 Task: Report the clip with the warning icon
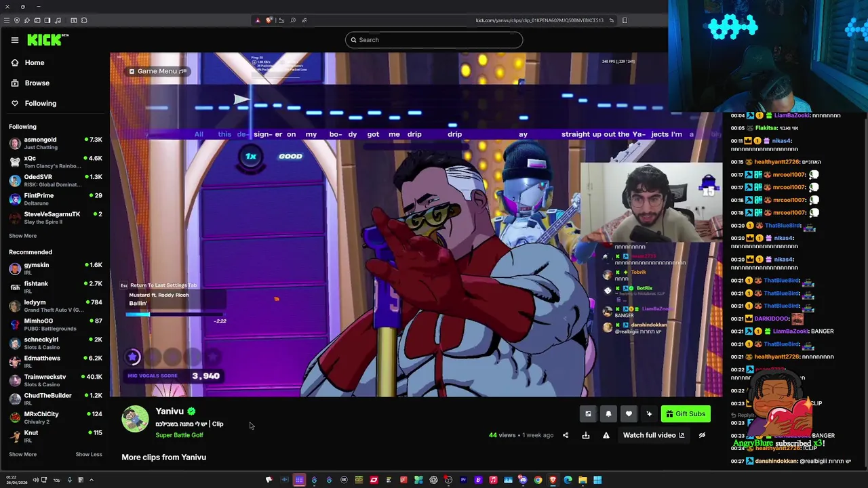[606, 435]
